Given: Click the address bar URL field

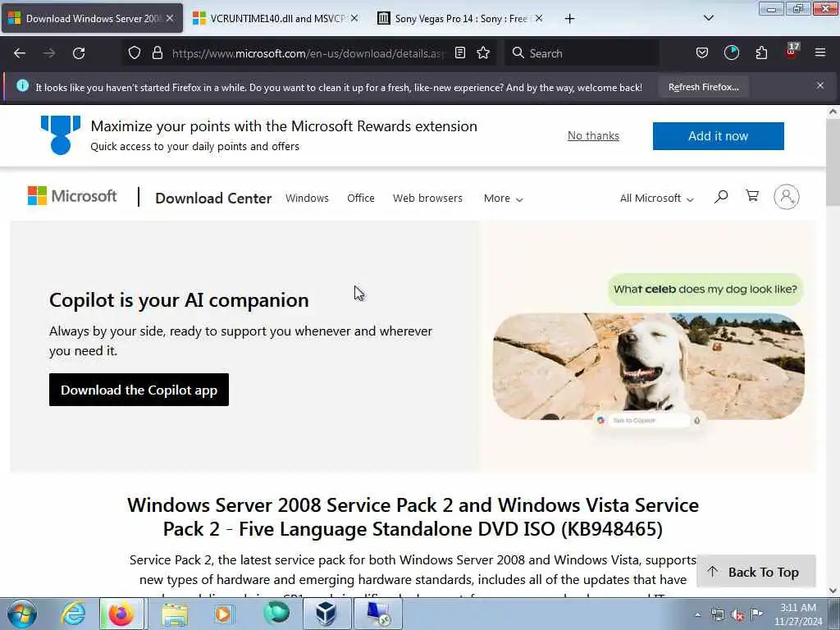Looking at the screenshot, I should coord(308,53).
